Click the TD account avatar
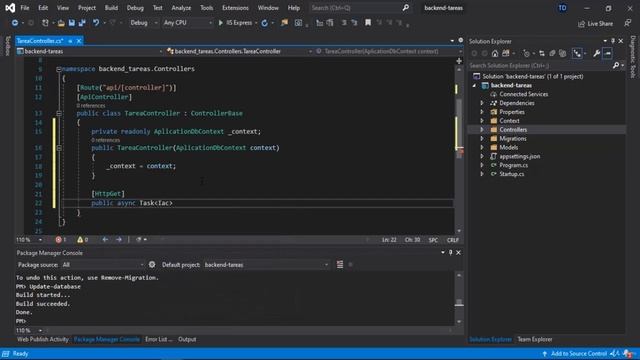This screenshot has width=640, height=360. click(x=562, y=8)
